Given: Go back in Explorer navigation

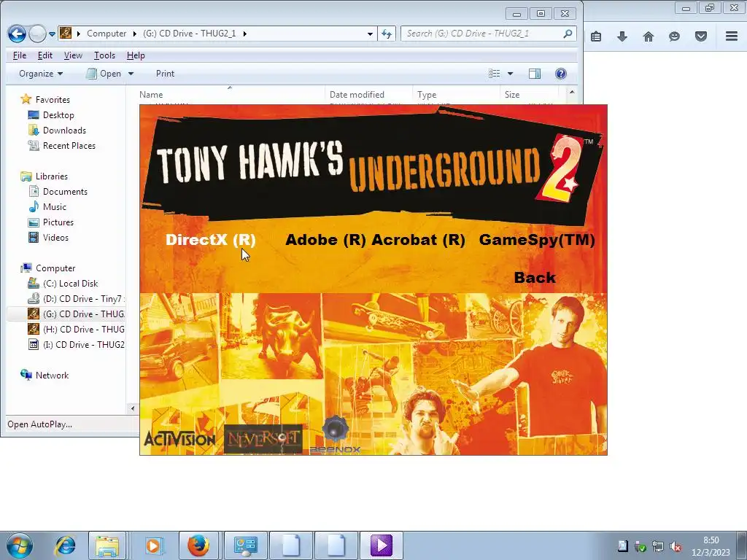Looking at the screenshot, I should (17, 34).
